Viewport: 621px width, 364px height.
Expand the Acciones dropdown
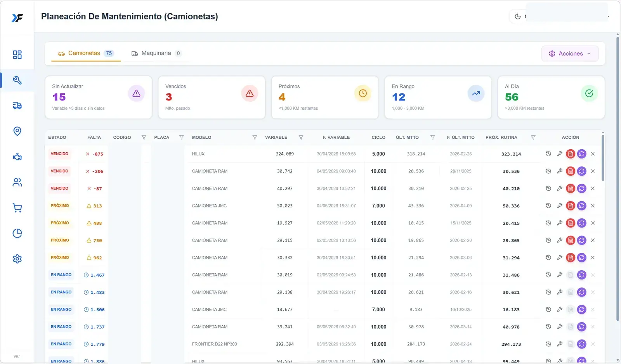pos(570,53)
